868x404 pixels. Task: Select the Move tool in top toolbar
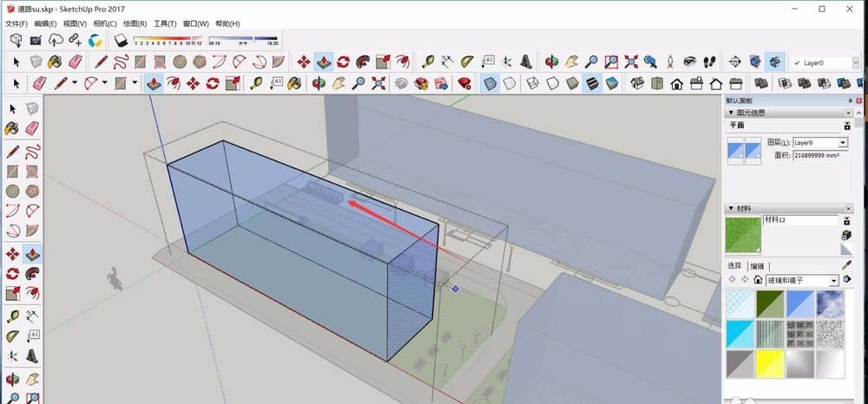(303, 62)
